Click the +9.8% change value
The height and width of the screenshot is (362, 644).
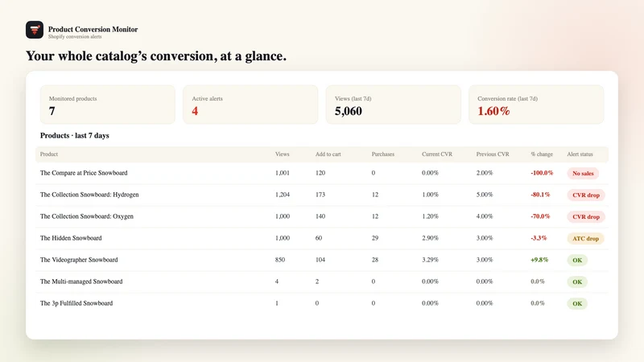click(x=539, y=260)
